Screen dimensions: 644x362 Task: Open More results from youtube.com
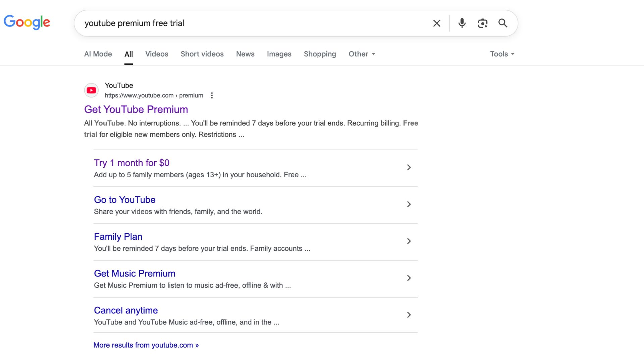[x=146, y=345]
